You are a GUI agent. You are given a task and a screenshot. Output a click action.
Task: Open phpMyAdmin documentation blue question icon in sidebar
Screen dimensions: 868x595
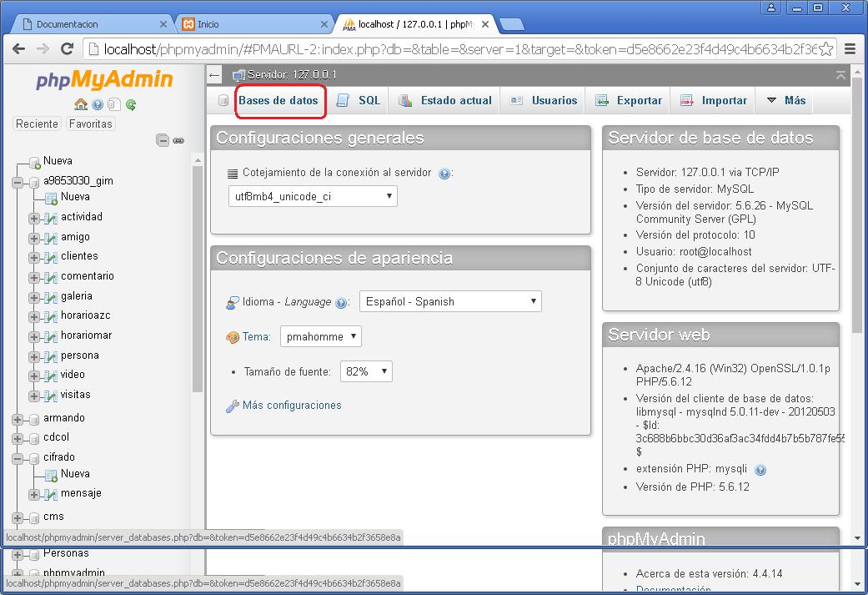tap(98, 104)
